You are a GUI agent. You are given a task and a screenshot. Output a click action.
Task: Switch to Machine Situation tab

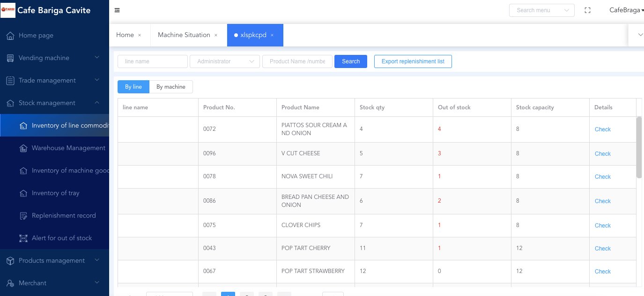point(184,35)
